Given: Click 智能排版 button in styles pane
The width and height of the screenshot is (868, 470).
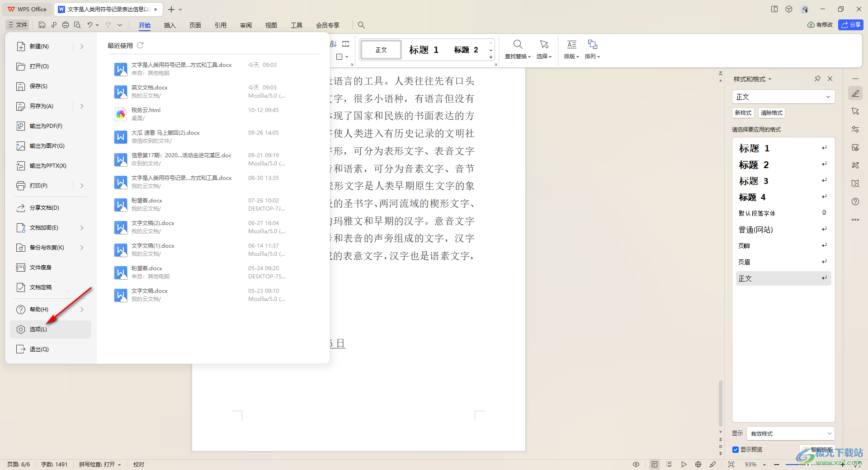Looking at the screenshot, I should (x=817, y=450).
